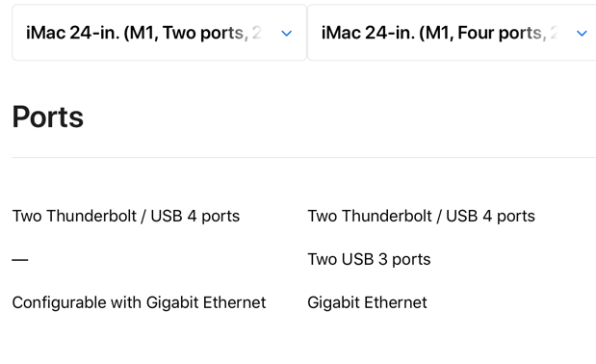Click word Thunderbolt in Four ports column
The height and width of the screenshot is (364, 596).
(386, 216)
